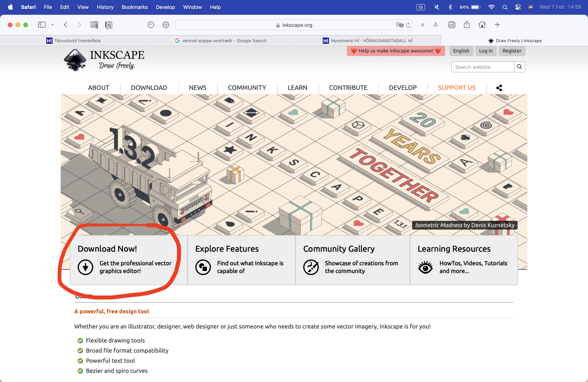Screen dimensions: 588x382
Task: Click the Search website field
Action: 482,67
